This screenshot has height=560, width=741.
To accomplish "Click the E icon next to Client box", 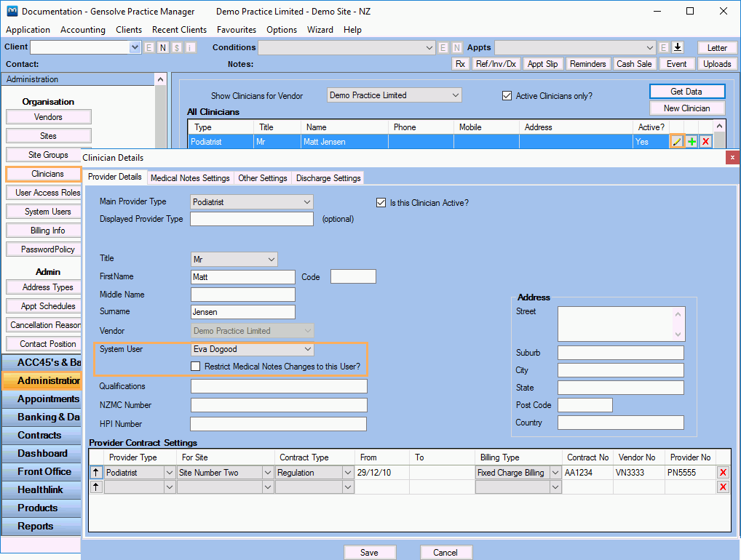I will [x=149, y=47].
